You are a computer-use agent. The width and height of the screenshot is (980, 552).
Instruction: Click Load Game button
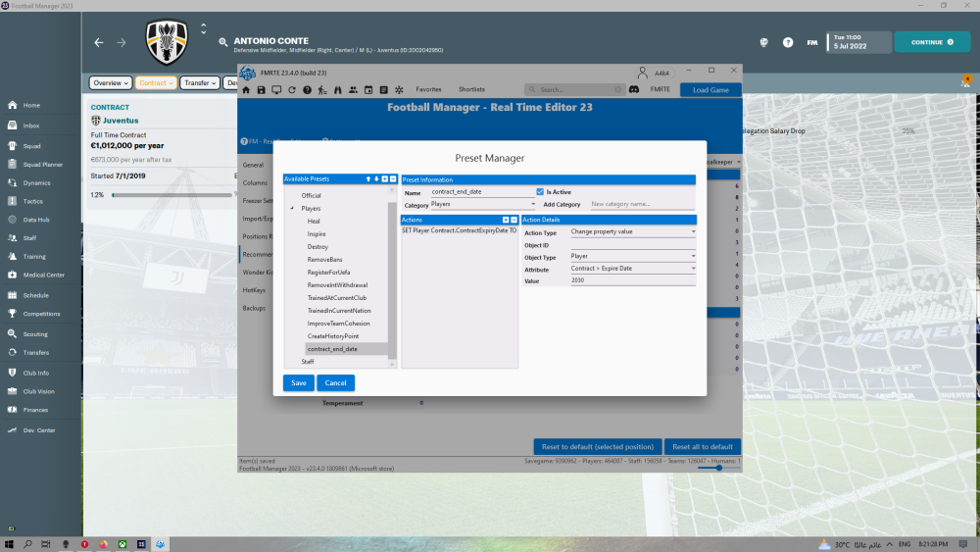pyautogui.click(x=710, y=90)
